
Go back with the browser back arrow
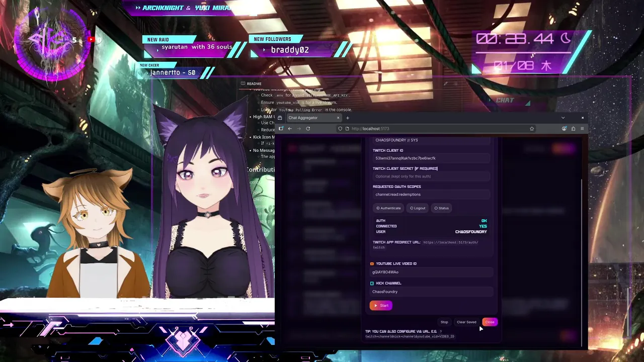pos(290,129)
